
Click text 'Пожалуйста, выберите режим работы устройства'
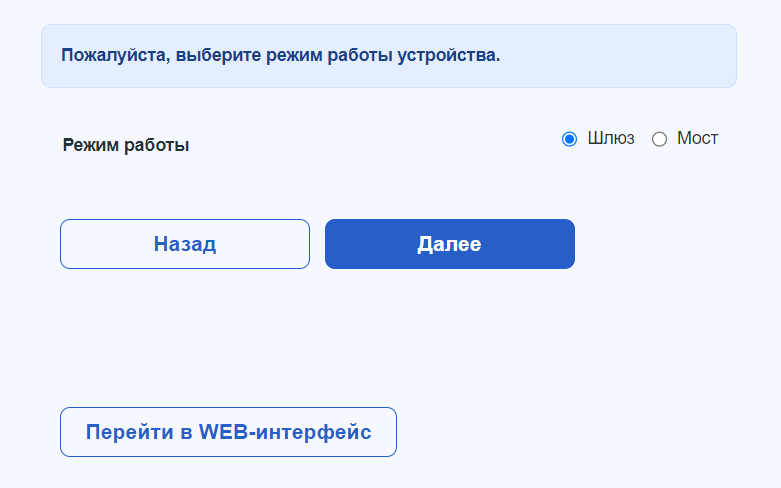coord(280,55)
